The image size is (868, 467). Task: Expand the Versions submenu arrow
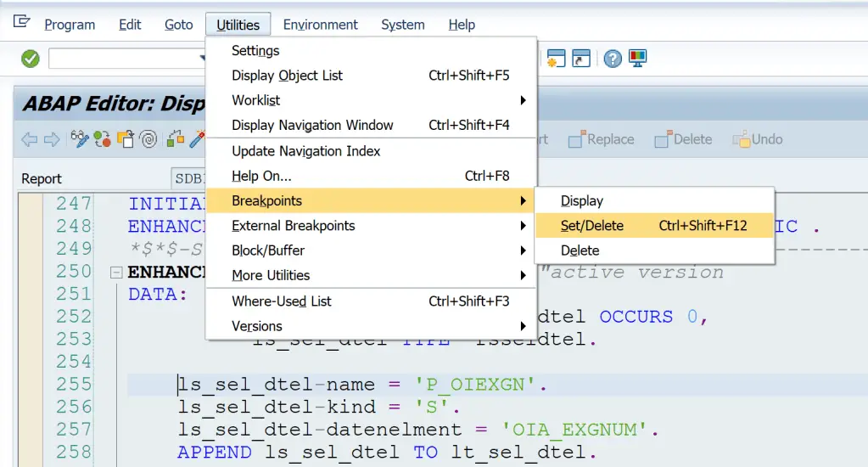click(x=523, y=326)
